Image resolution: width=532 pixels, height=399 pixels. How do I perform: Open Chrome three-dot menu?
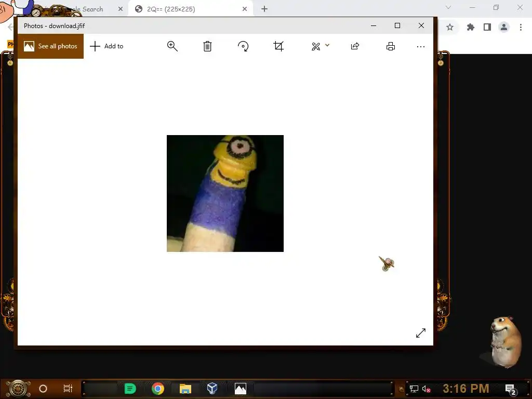521,27
